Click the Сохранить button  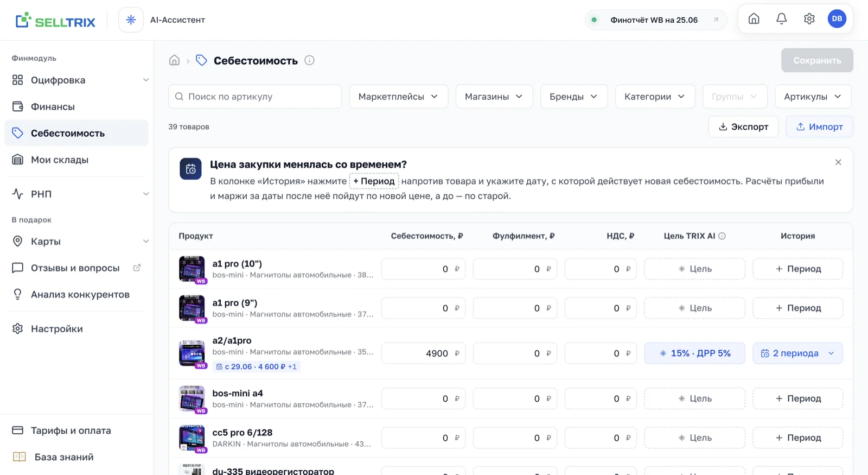point(817,60)
